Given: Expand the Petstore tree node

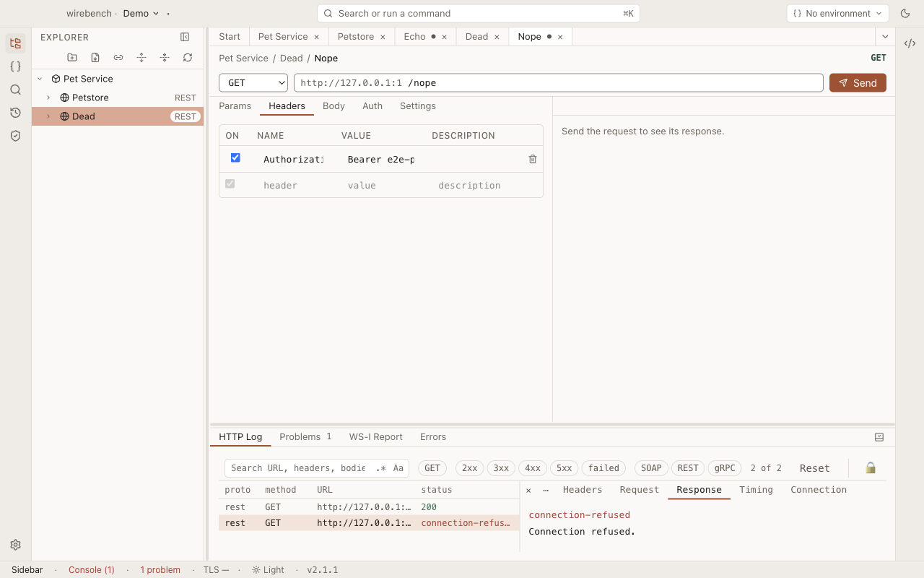Looking at the screenshot, I should tap(48, 98).
